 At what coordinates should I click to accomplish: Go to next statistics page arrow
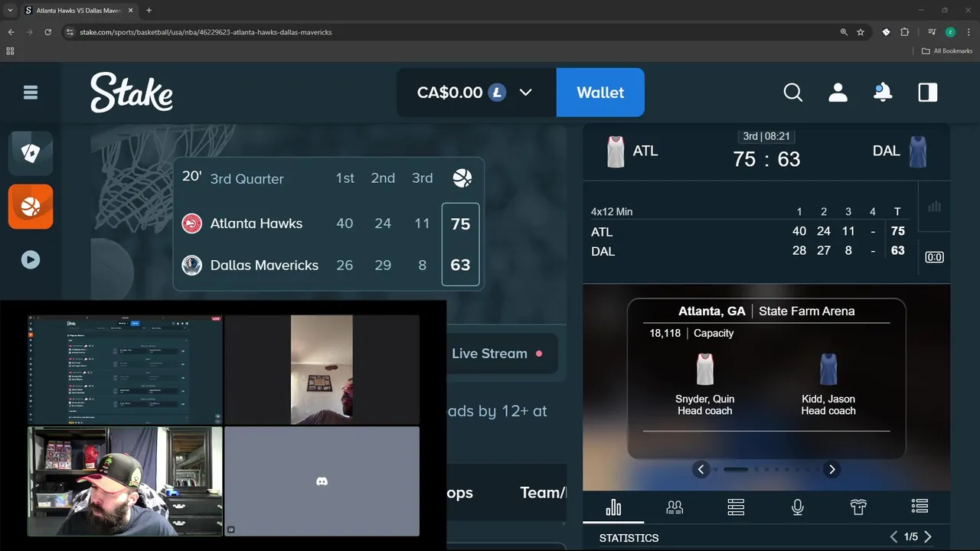[x=928, y=537]
